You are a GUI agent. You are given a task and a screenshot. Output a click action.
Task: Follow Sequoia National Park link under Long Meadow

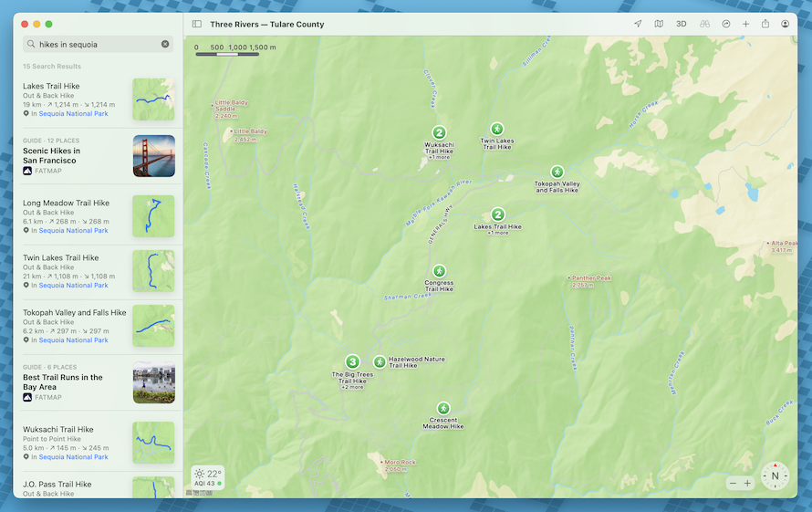[73, 231]
